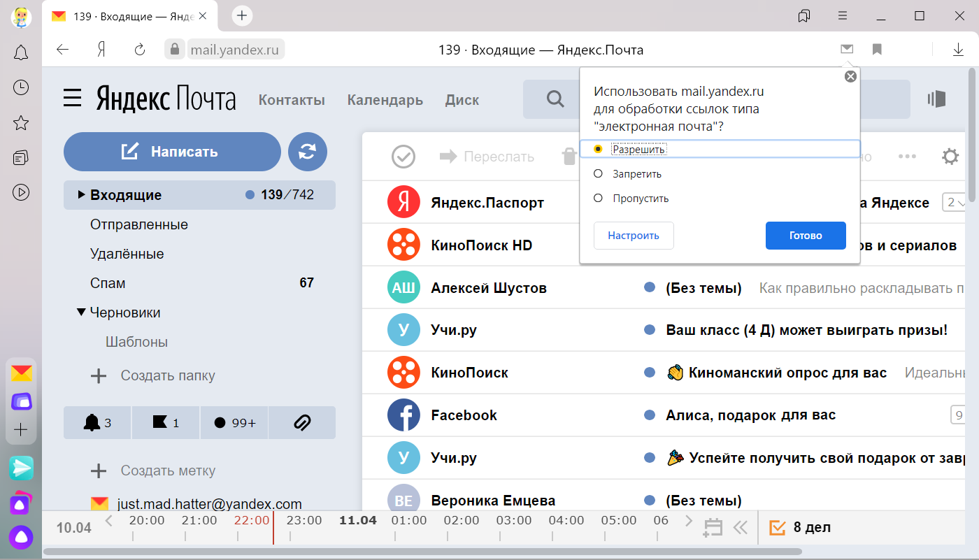The height and width of the screenshot is (560, 979).
Task: Show flagged messages filter with count 1
Action: (x=166, y=422)
